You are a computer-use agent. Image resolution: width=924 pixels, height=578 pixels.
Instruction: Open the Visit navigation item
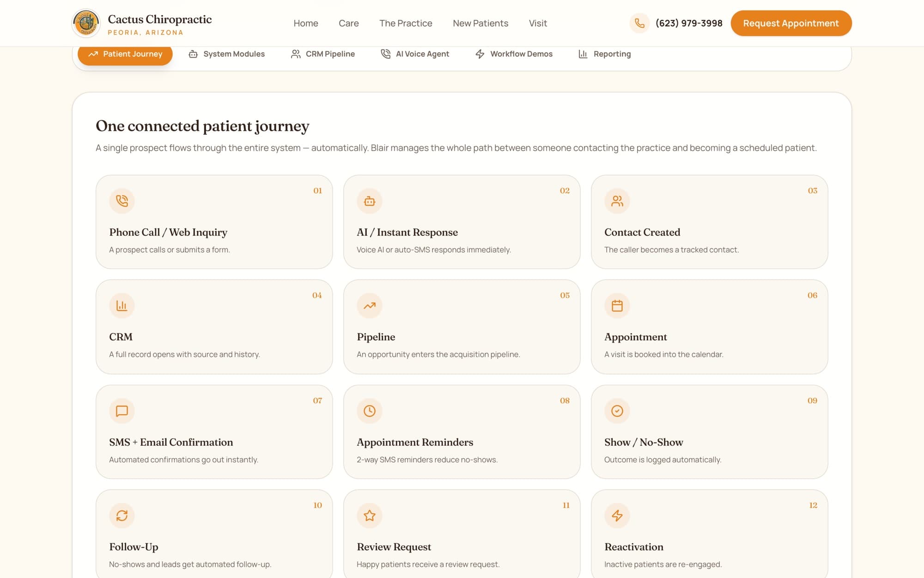538,23
